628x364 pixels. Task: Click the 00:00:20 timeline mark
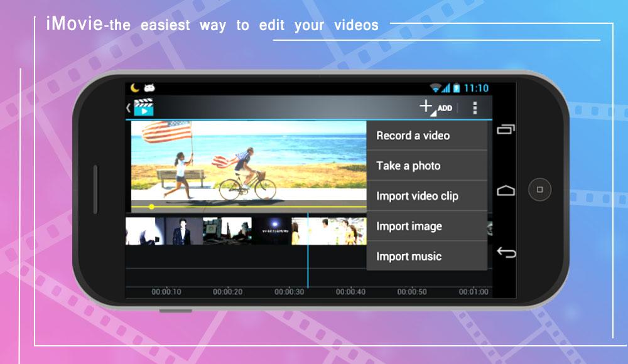[227, 292]
